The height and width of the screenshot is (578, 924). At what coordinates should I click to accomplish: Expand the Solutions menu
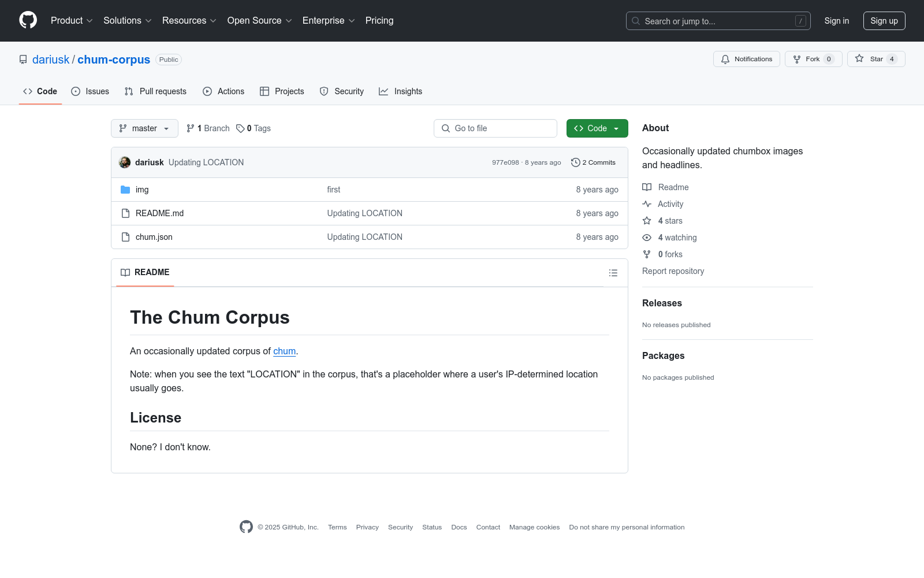(x=128, y=21)
